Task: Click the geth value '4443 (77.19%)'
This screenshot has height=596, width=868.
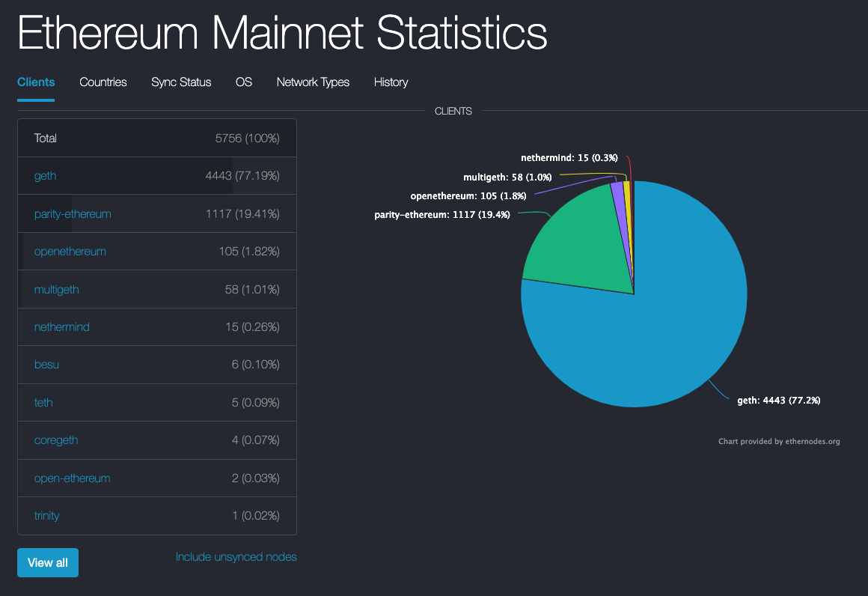Action: 242,176
